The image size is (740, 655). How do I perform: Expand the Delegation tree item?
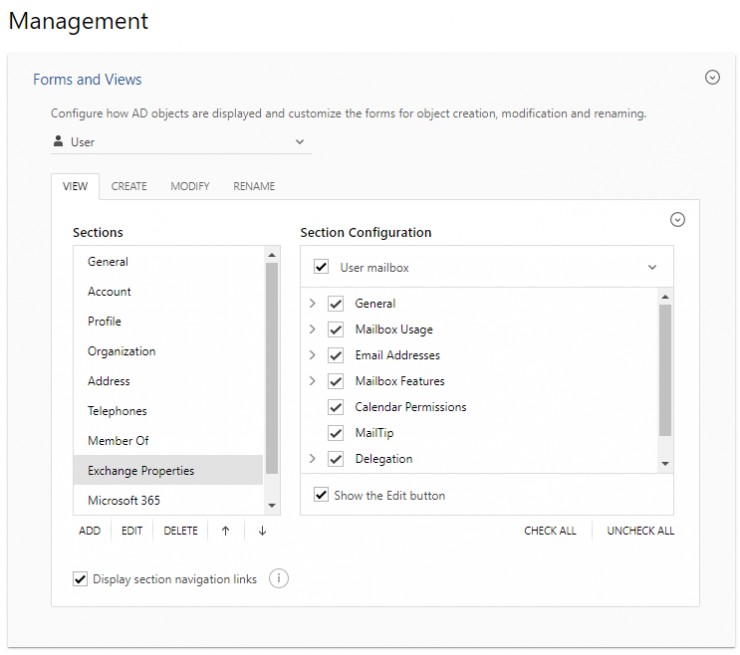pyautogui.click(x=312, y=459)
